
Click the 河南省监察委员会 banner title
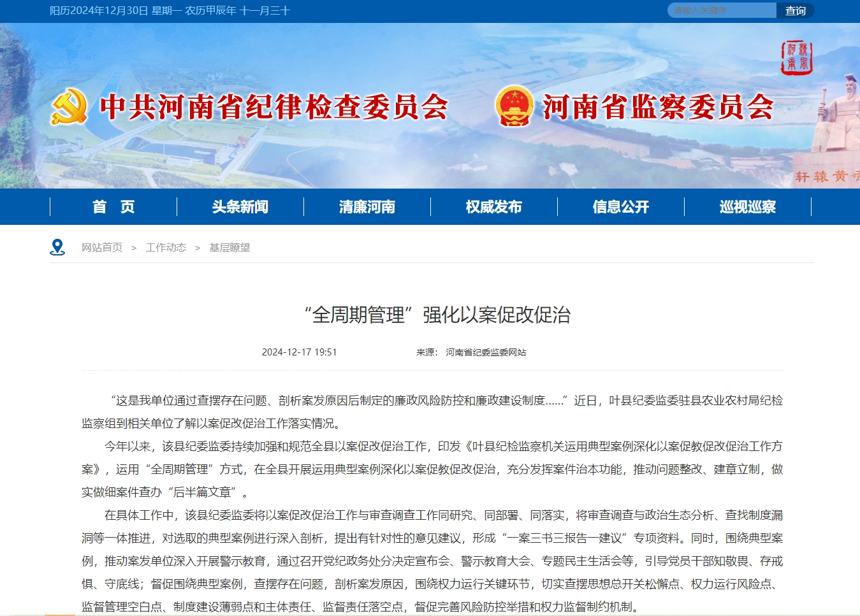pos(658,107)
